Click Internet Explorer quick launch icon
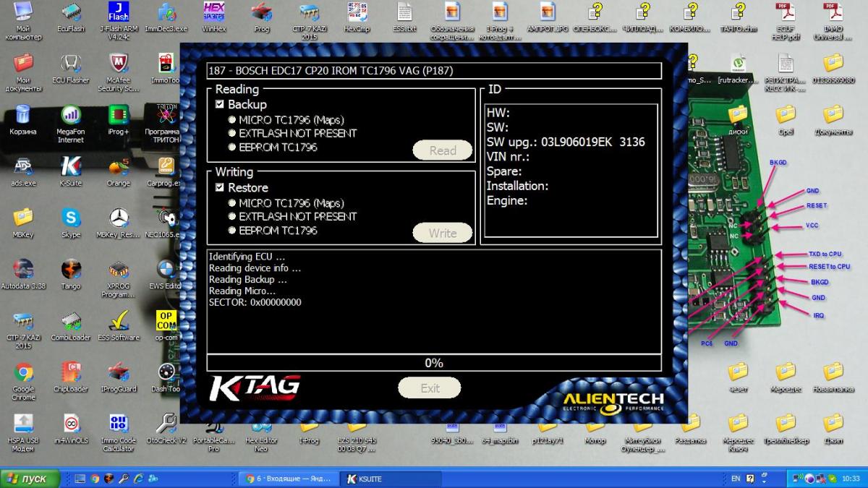Screen dimensions: 868x488 point(137,479)
